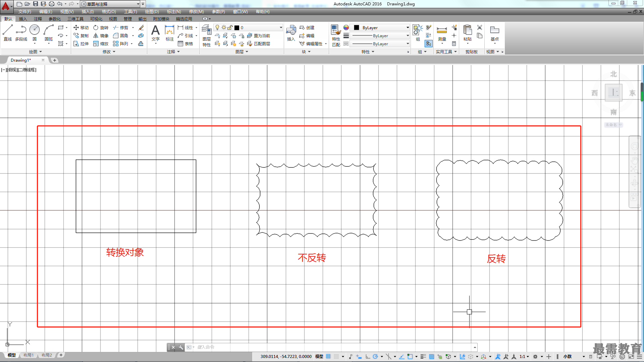
Task: Select the 文字 (Text) annotation tool
Action: (x=155, y=33)
